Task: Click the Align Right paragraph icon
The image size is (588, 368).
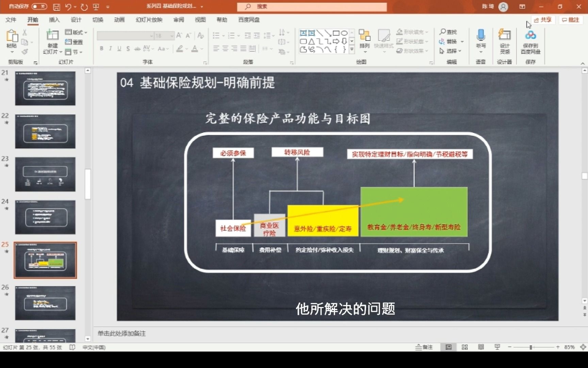Action: click(x=234, y=49)
